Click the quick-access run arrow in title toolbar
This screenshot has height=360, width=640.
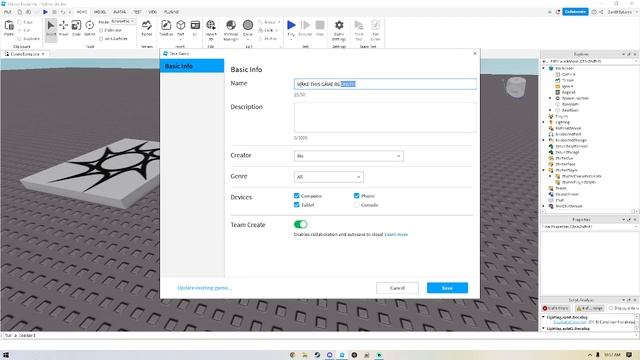[x=45, y=12]
